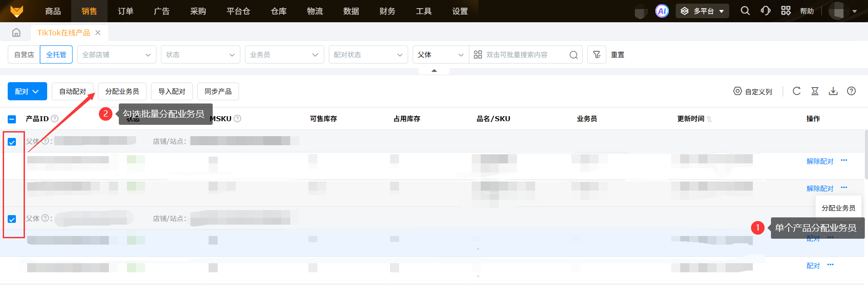
Task: Switch to TikTok在线产品 tab
Action: tap(63, 33)
